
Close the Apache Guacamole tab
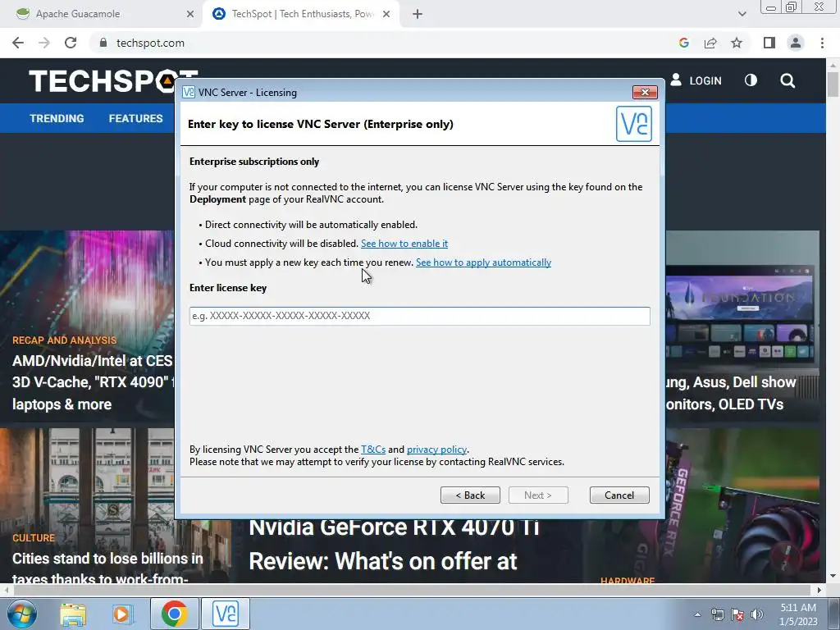click(x=190, y=14)
